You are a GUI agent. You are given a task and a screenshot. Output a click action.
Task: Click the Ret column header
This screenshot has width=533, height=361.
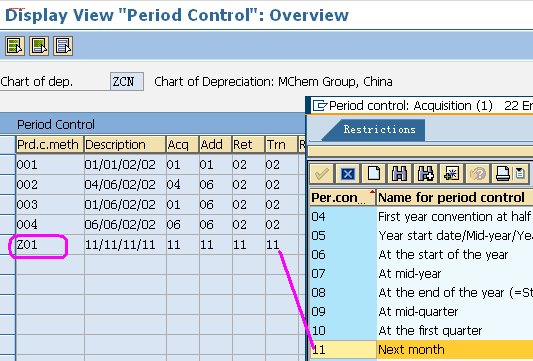coord(248,145)
